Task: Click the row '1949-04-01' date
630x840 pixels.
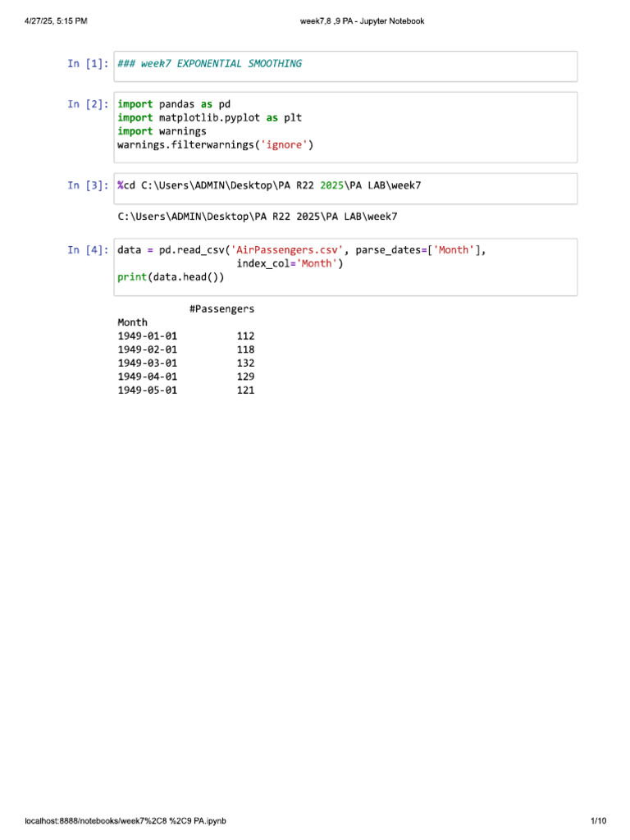Action: [148, 377]
